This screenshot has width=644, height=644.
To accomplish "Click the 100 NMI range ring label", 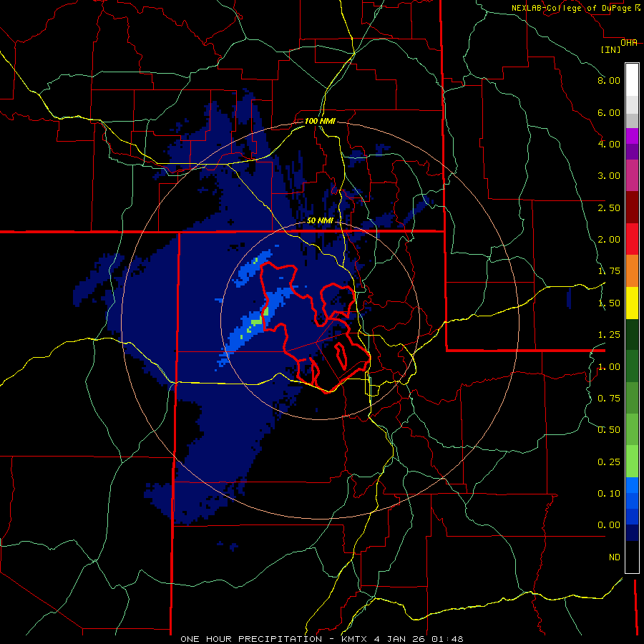I will point(320,121).
